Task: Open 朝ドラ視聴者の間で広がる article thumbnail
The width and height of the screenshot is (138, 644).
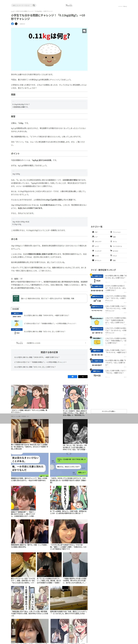Action: pyautogui.click(x=30, y=431)
